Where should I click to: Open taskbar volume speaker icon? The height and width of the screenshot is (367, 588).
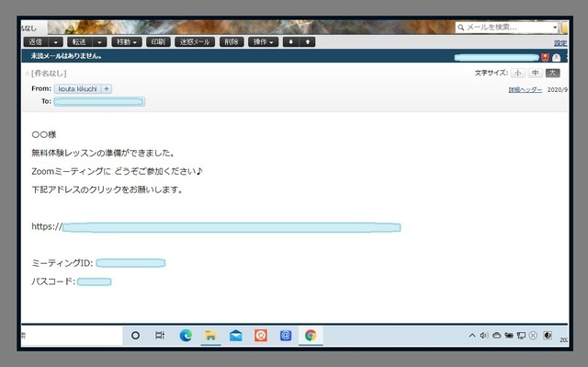coord(484,335)
